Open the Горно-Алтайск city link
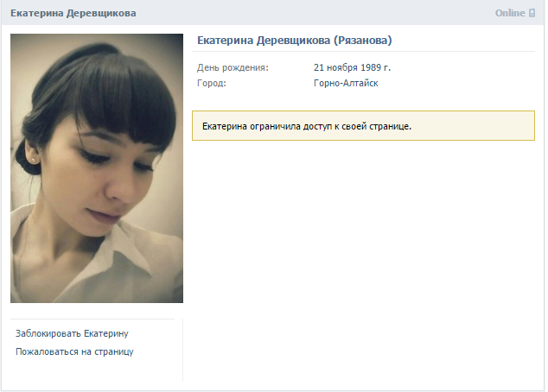Screen dimensions: 548x392 tap(346, 84)
